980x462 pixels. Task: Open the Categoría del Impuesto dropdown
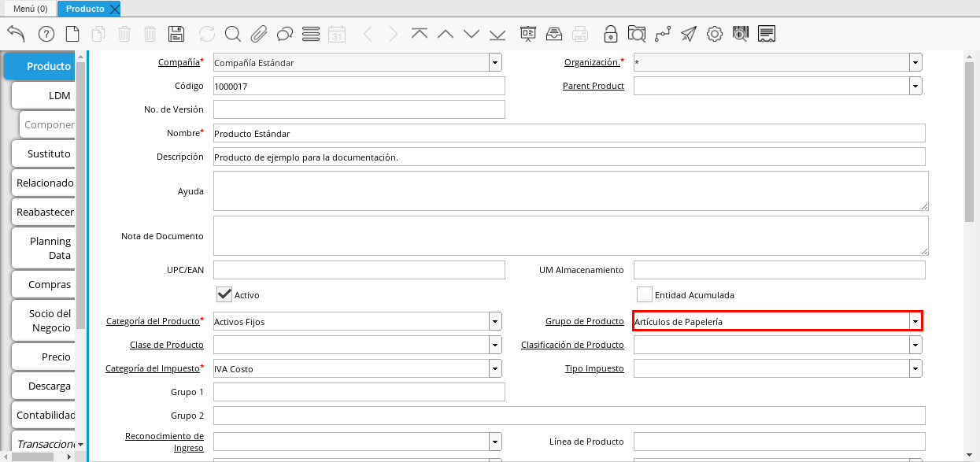click(x=494, y=368)
